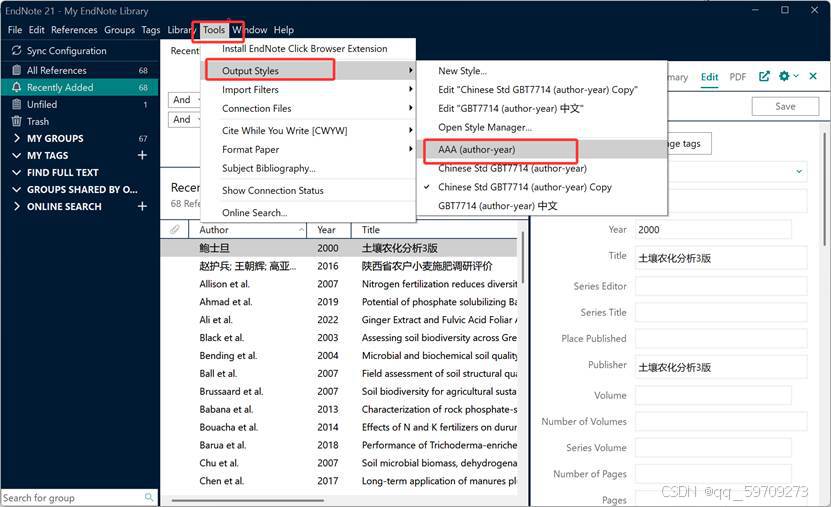Click the Sync Configuration icon
This screenshot has height=507, width=831.
tap(16, 50)
